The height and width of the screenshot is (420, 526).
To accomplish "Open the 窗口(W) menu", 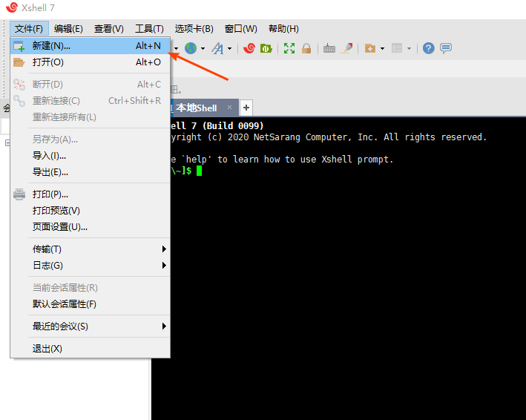I will (241, 28).
